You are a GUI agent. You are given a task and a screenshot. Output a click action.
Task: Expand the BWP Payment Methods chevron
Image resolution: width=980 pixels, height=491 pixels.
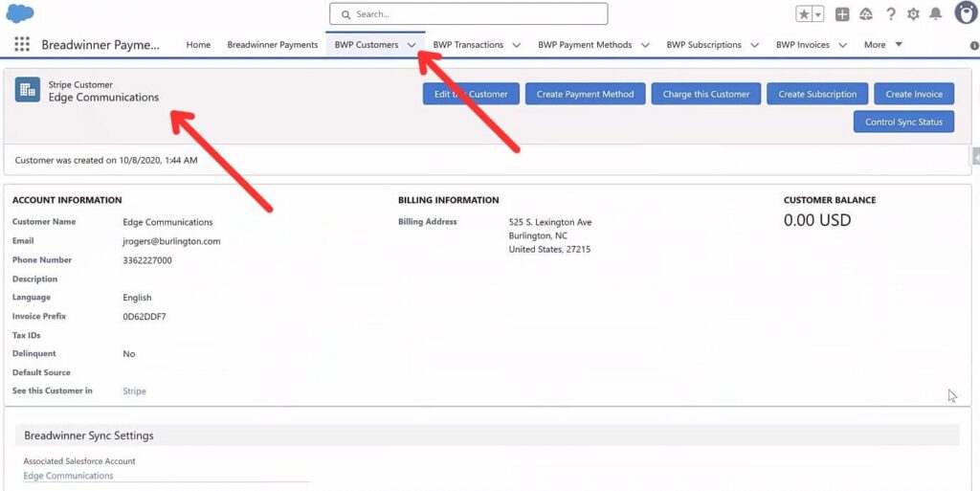[x=646, y=45]
